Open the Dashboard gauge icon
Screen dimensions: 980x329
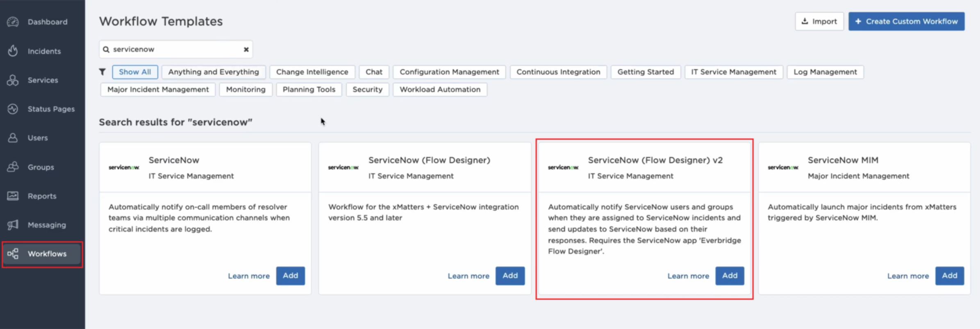click(13, 22)
